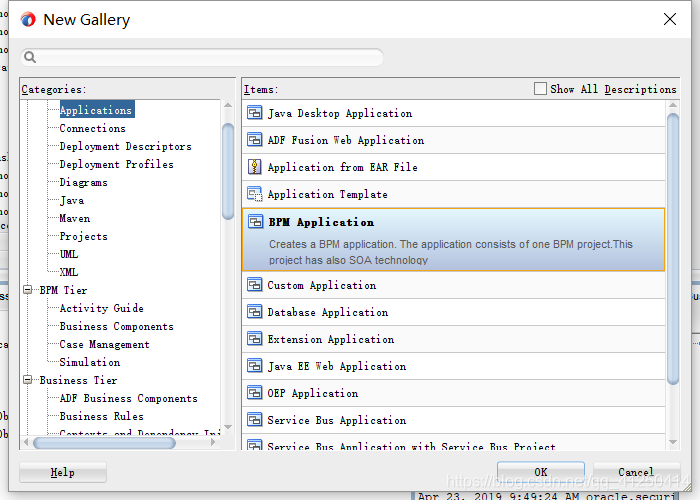Screen dimensions: 700x500
Task: Select ADF Fusion Web Application text
Action: coord(346,140)
